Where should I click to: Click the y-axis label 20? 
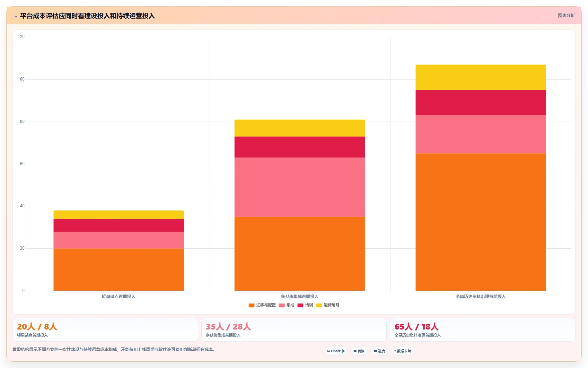click(x=22, y=248)
